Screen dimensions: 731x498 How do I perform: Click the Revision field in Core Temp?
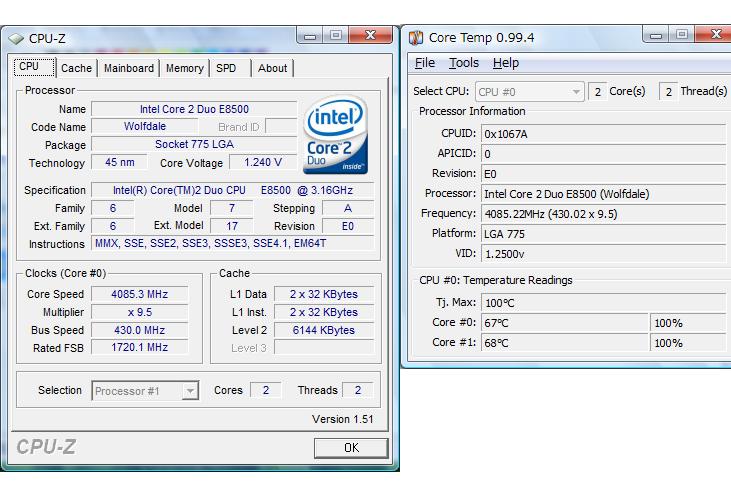[604, 174]
